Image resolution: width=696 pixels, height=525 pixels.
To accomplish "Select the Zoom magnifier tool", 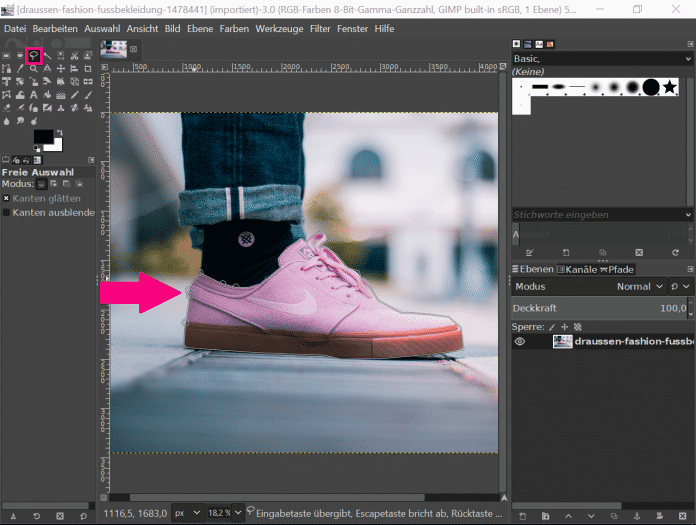I will tap(33, 68).
